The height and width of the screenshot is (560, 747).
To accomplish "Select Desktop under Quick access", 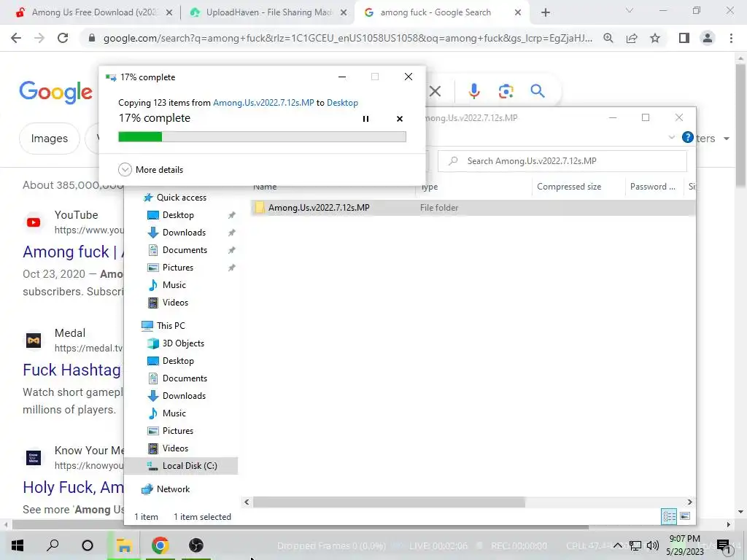I will pyautogui.click(x=178, y=215).
